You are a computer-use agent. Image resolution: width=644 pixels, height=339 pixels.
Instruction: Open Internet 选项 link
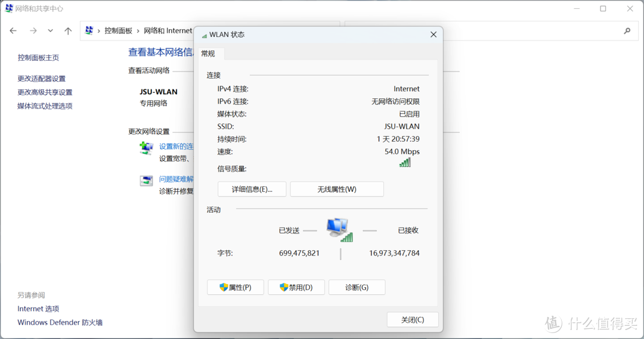(x=38, y=309)
